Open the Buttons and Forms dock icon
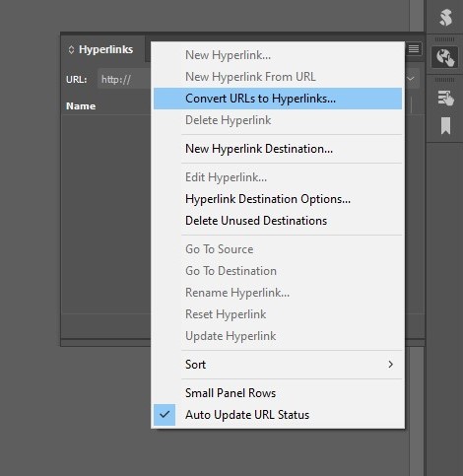Screen dimensions: 463x476 445,98
